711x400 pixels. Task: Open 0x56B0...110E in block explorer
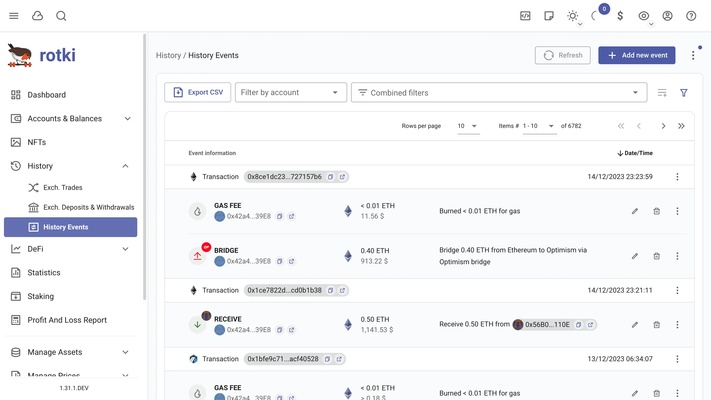590,325
